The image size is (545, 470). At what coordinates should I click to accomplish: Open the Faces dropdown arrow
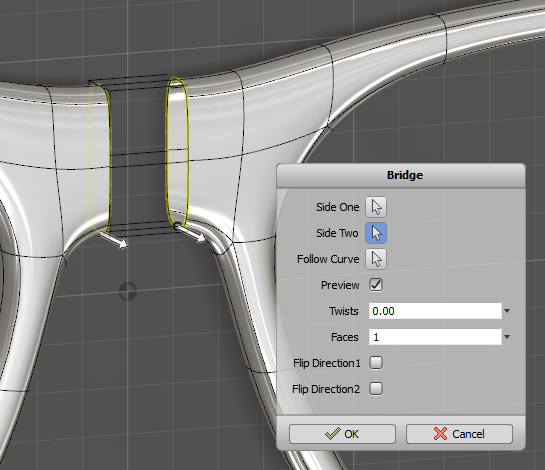click(x=507, y=337)
